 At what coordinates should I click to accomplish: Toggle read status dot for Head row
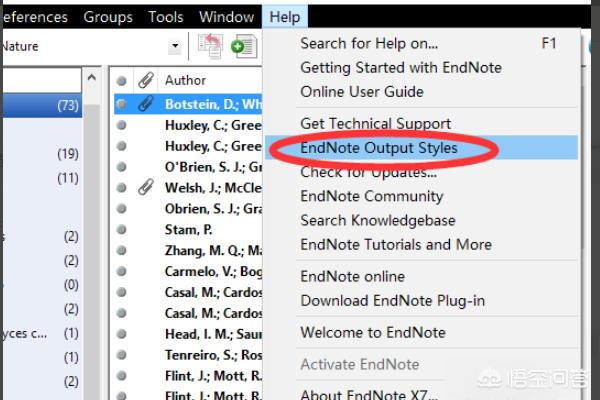(122, 334)
